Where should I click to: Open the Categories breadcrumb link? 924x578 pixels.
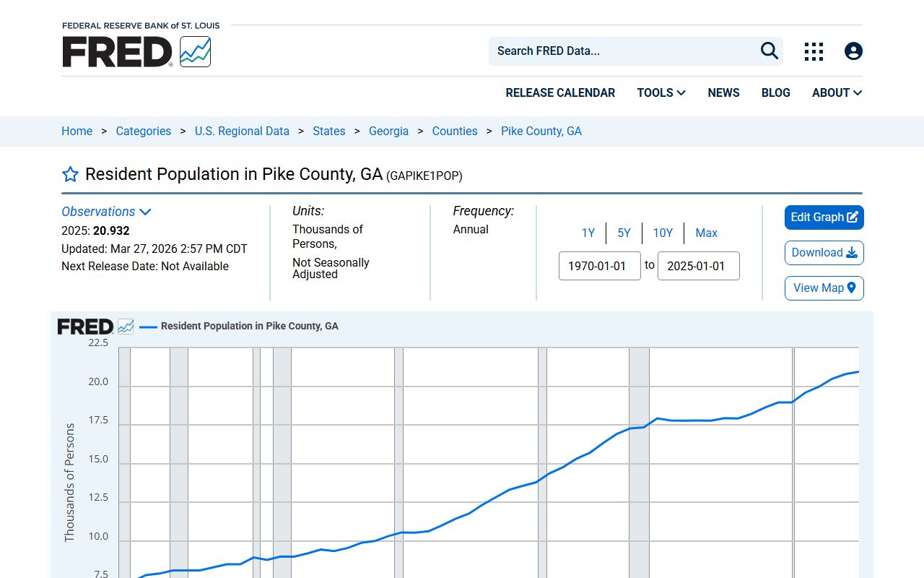pos(144,131)
